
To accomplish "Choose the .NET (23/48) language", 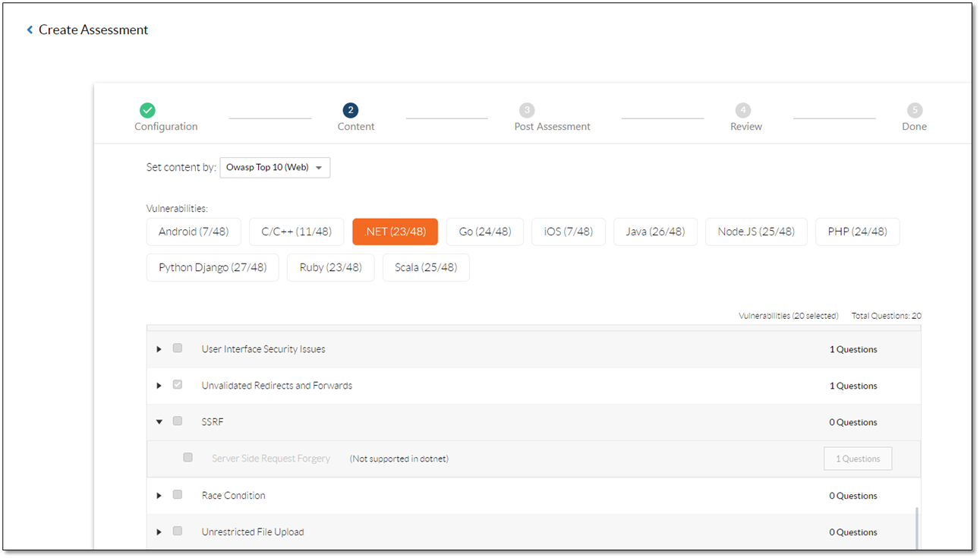I will pos(395,232).
